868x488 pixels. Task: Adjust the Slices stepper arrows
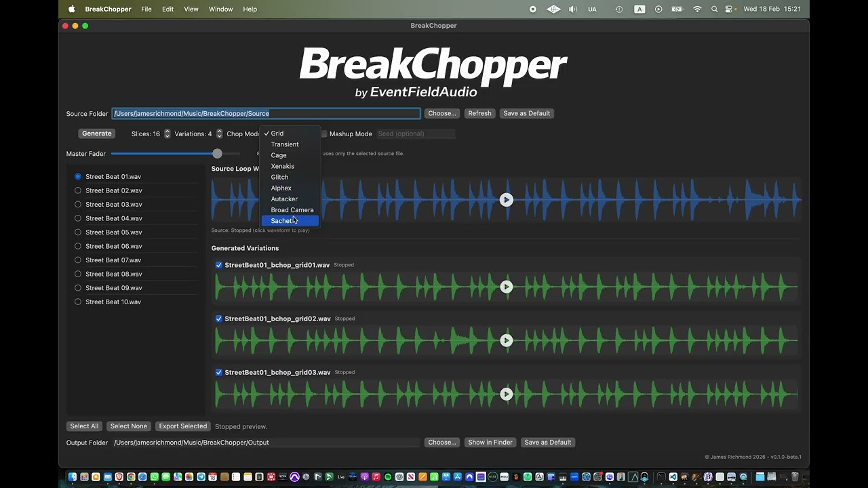(167, 134)
